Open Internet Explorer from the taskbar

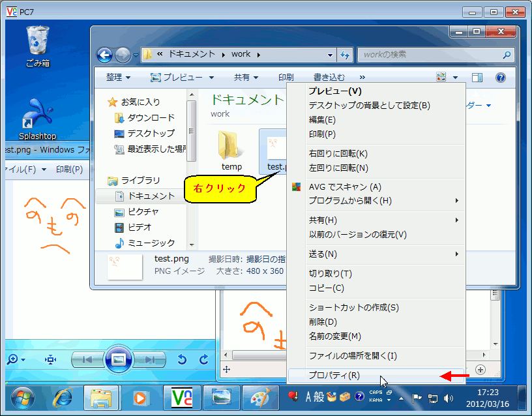click(63, 396)
